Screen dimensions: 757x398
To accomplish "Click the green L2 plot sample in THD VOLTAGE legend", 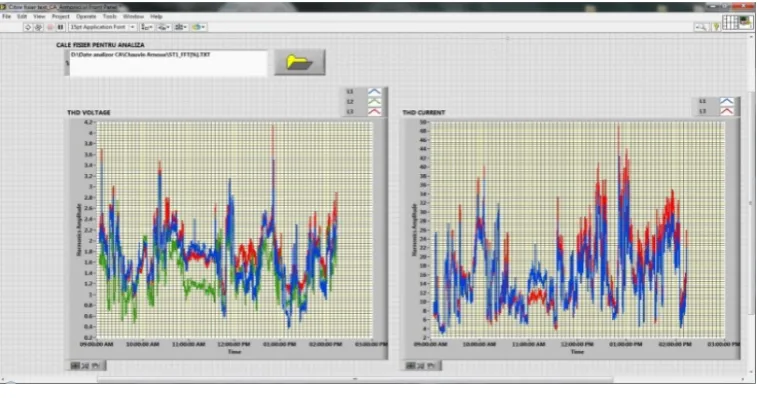I will [x=375, y=101].
